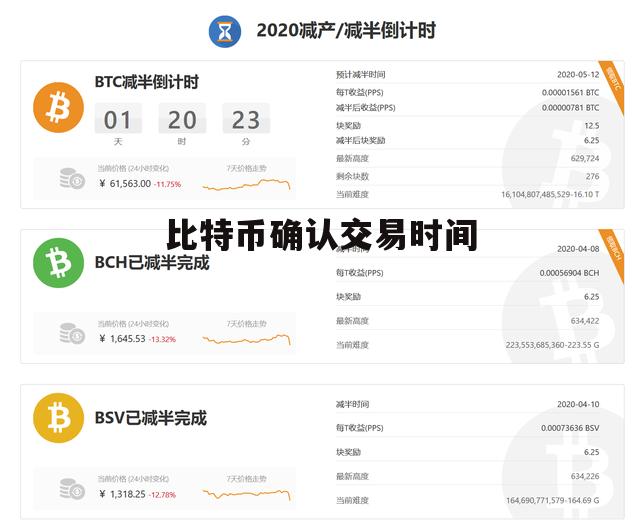
Task: Click the 减半后块奖励 label in BTC card
Action: coord(360,141)
